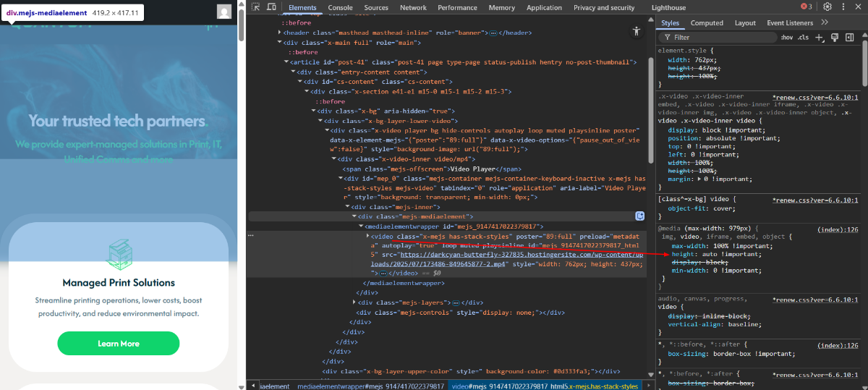
Task: Click the printer illustration in Managed Print card
Action: [x=119, y=254]
